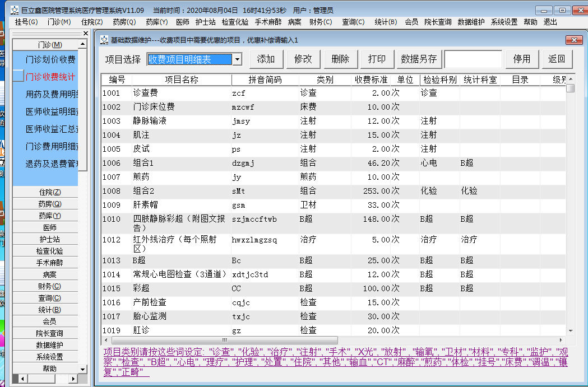Click the 基础数据维护 dialog title bar icon
This screenshot has height=387, width=588.
click(103, 40)
